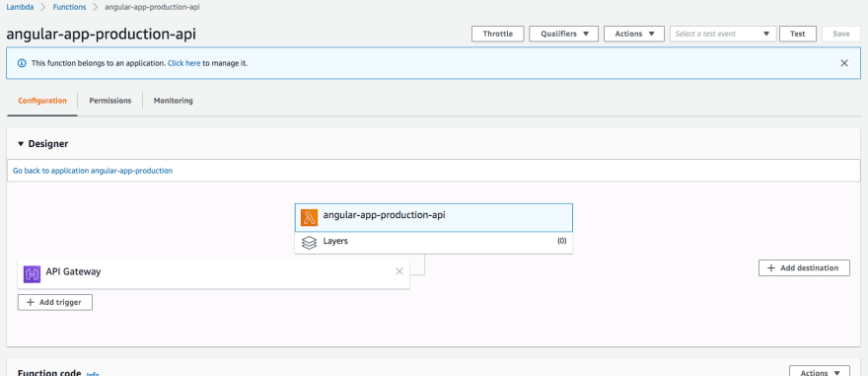Collapse the Designer section
Screen dimensions: 868x376
click(x=21, y=144)
